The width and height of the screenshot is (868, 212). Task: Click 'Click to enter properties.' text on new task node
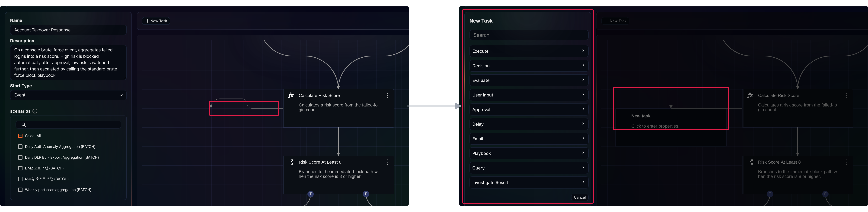click(655, 126)
